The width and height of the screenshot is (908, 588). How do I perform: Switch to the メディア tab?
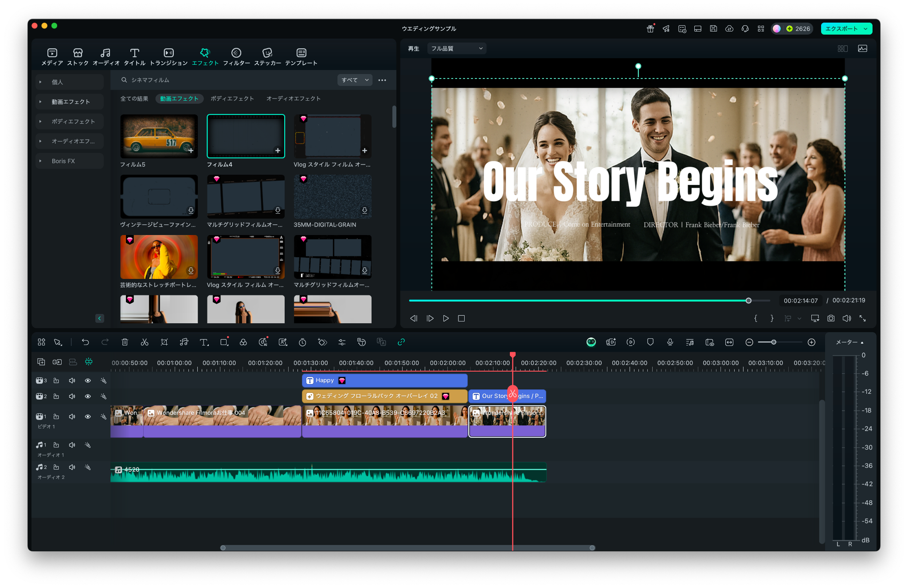point(52,57)
